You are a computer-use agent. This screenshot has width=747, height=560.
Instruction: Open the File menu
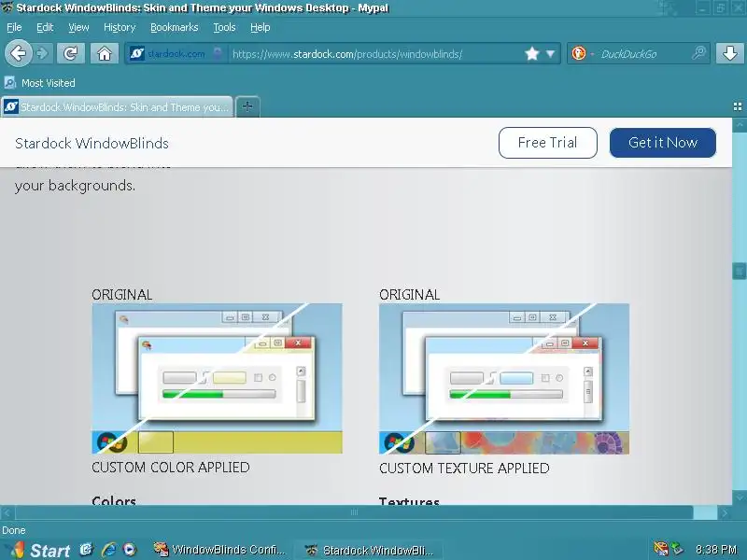click(14, 28)
